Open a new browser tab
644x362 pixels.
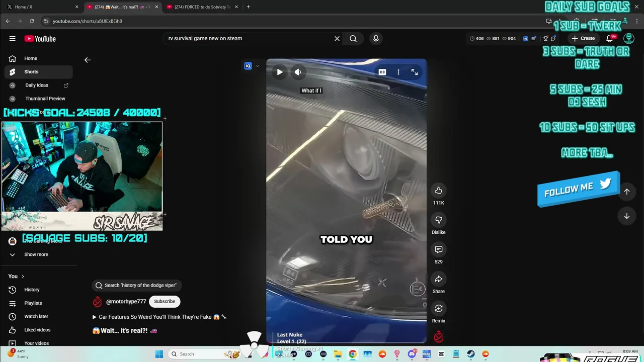(248, 7)
